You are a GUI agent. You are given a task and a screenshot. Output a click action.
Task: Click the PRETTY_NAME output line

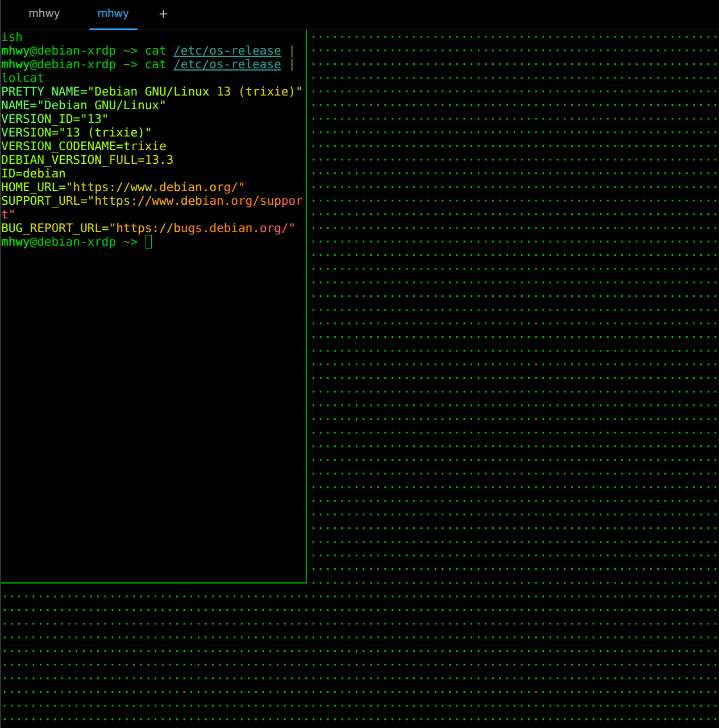152,92
